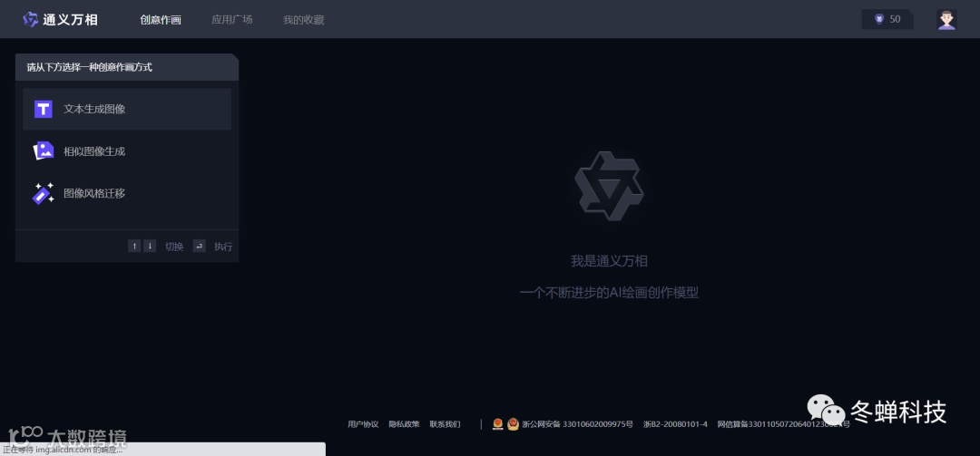Click the large center Tongyi logo

(609, 186)
